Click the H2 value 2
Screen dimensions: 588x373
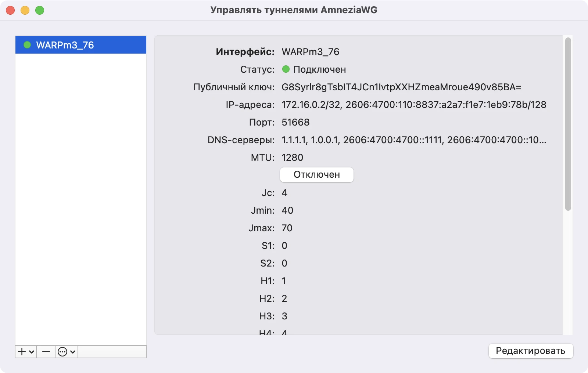tap(284, 298)
